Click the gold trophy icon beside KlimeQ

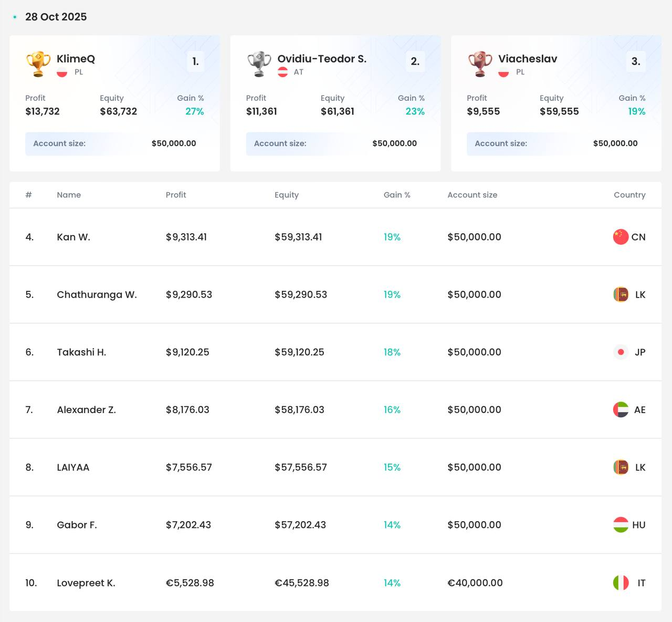click(x=38, y=64)
